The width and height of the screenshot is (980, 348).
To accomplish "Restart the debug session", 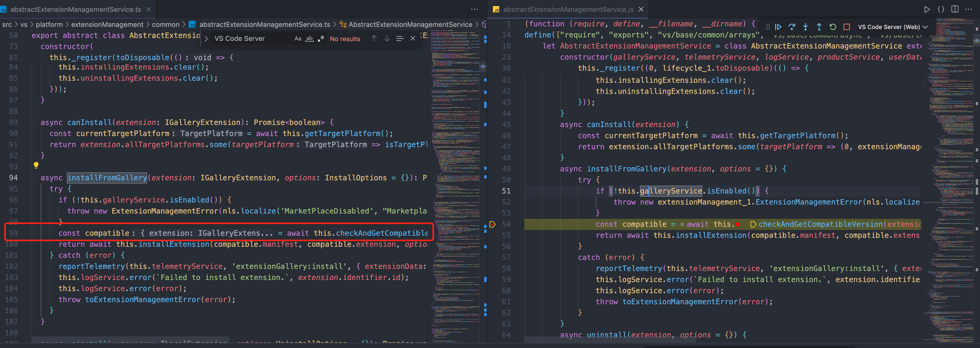I will click(833, 27).
